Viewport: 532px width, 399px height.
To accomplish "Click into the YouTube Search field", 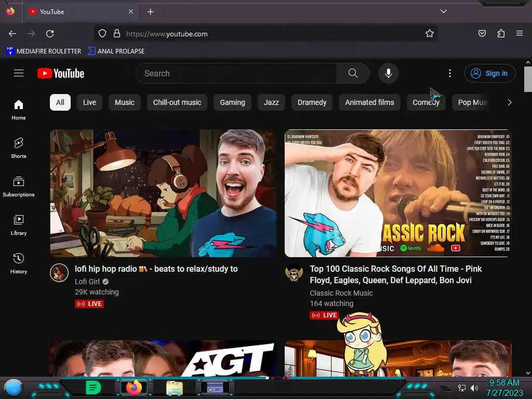I will (x=236, y=73).
